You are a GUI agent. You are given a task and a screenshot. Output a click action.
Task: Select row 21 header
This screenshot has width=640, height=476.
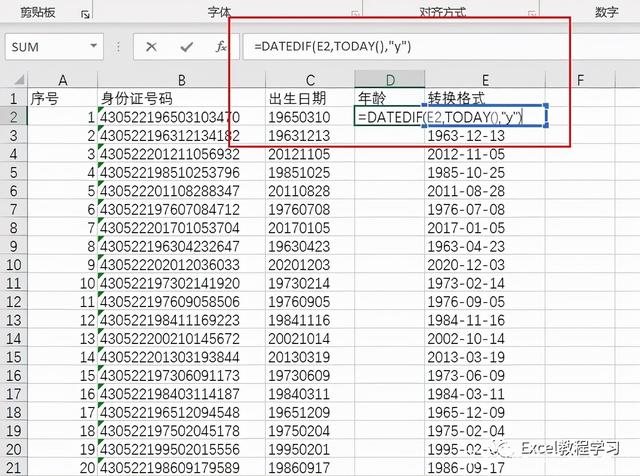pos(13,467)
